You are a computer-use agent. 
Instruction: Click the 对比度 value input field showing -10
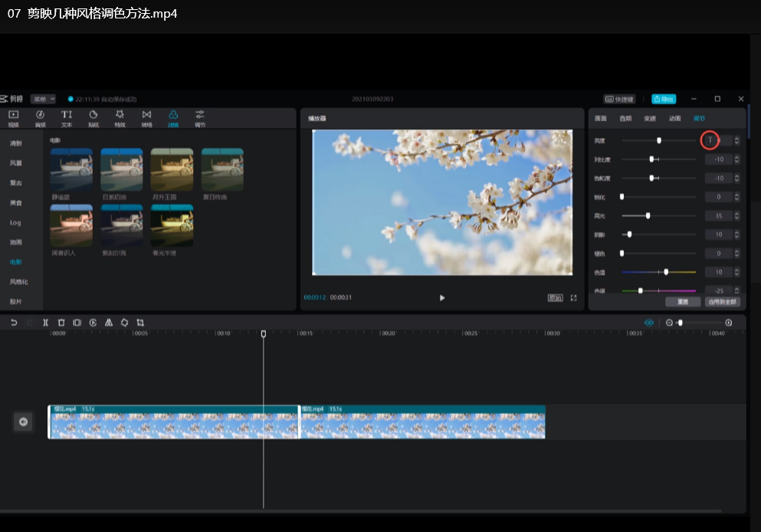[x=719, y=159]
